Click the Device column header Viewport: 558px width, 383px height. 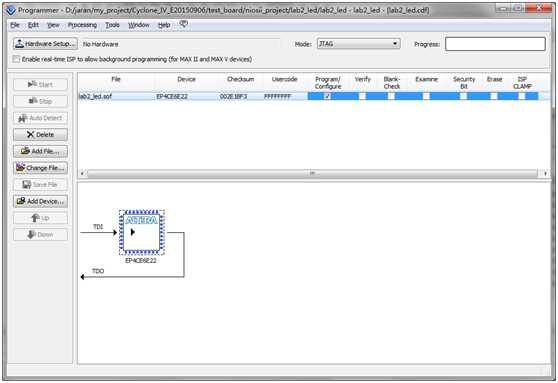pyautogui.click(x=186, y=79)
